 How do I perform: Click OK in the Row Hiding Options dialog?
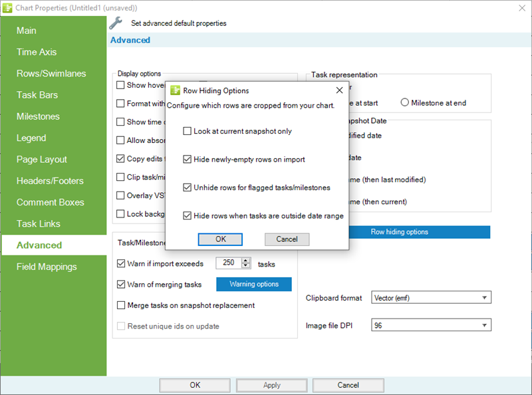(219, 239)
